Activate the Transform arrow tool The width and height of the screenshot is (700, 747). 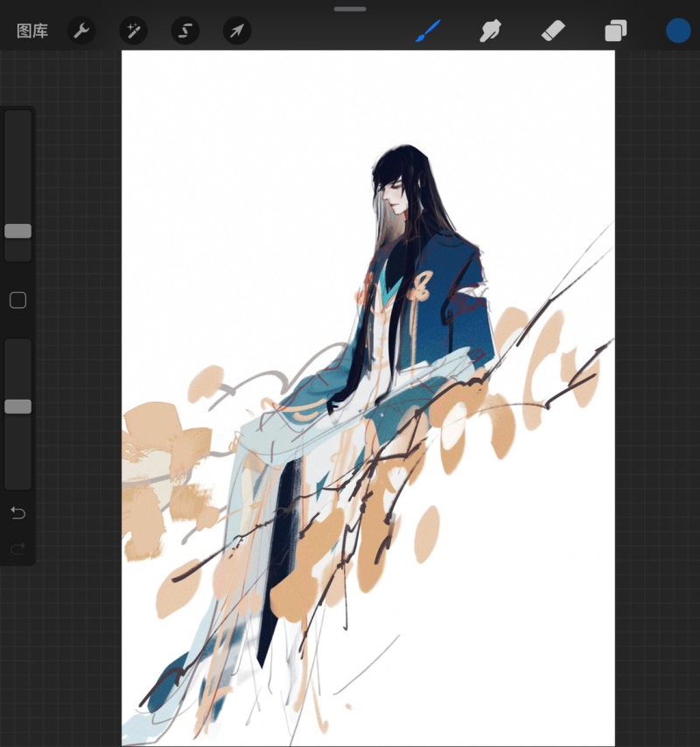(237, 31)
